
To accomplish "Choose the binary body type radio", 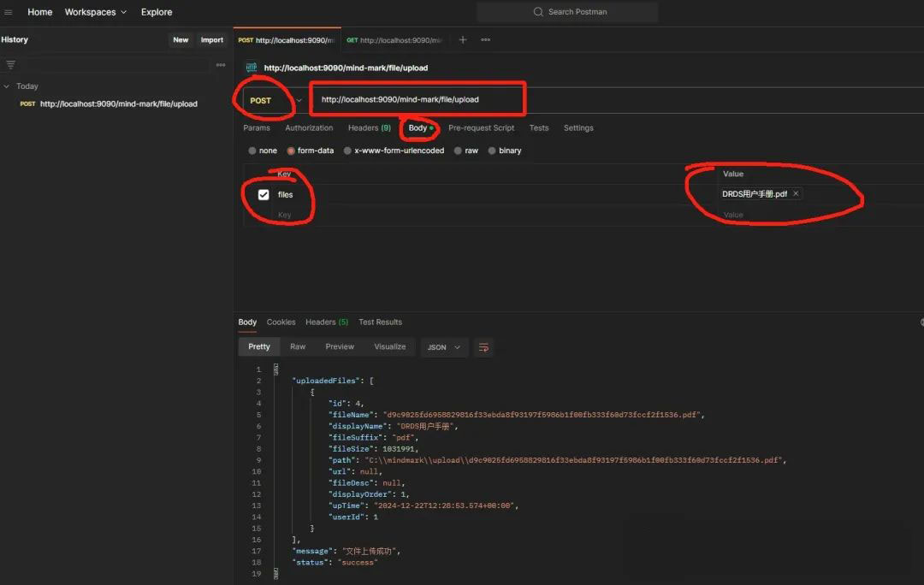I will pos(492,151).
